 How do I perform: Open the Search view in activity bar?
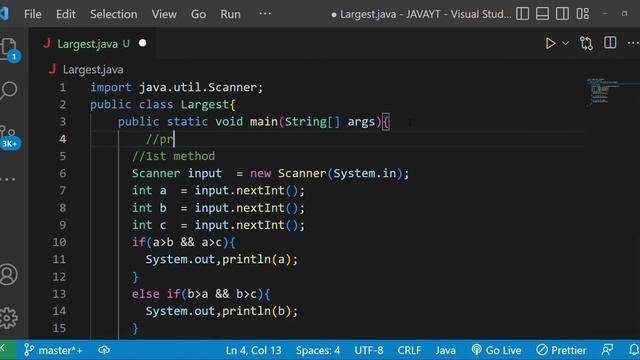coord(9,90)
